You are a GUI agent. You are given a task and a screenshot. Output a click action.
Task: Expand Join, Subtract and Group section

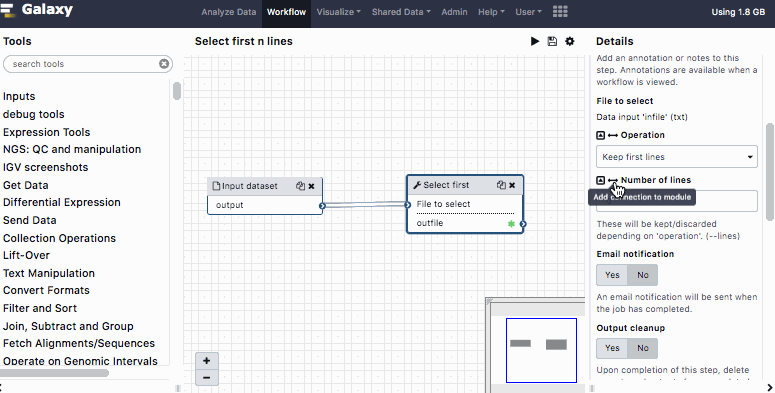[68, 326]
